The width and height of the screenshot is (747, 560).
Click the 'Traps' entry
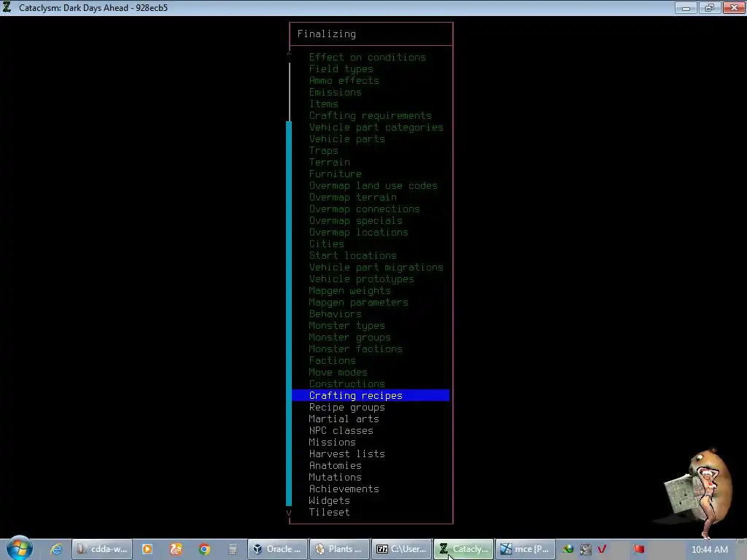click(323, 150)
